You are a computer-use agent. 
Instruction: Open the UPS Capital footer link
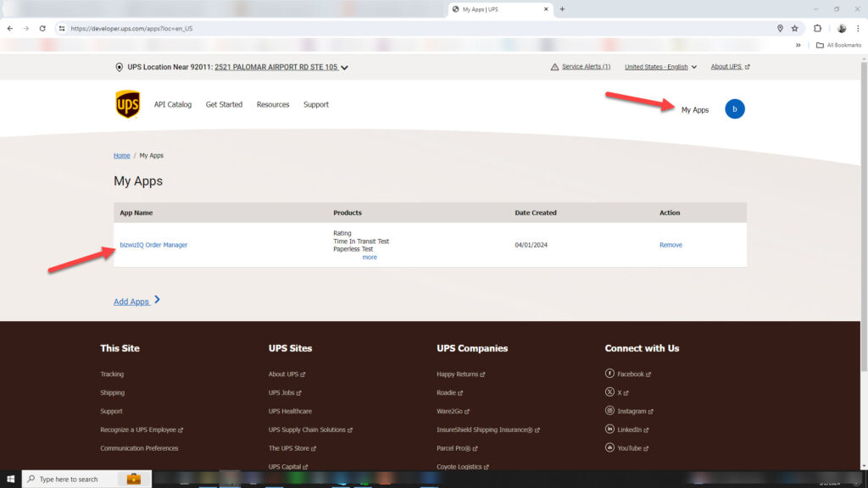288,467
